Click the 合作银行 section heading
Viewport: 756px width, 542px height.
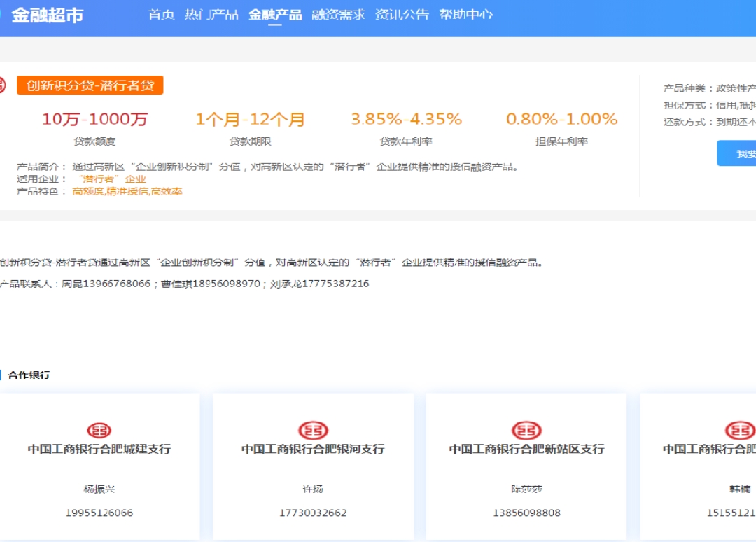point(29,375)
